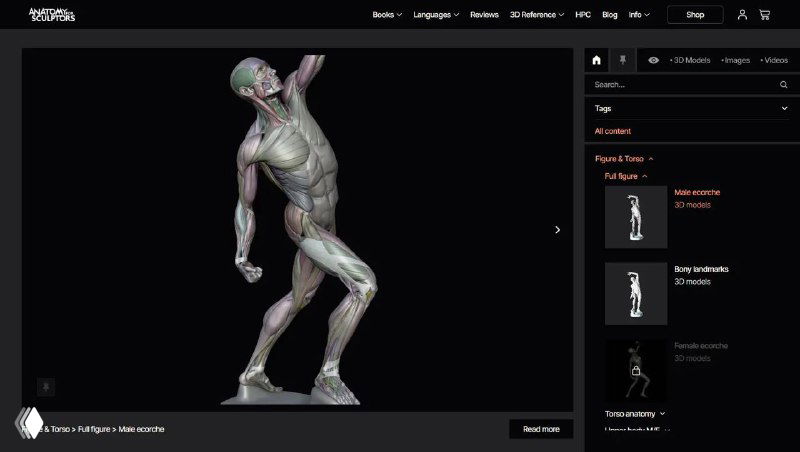Screen dimensions: 800x452
Task: Click the Shop button
Action: point(695,15)
